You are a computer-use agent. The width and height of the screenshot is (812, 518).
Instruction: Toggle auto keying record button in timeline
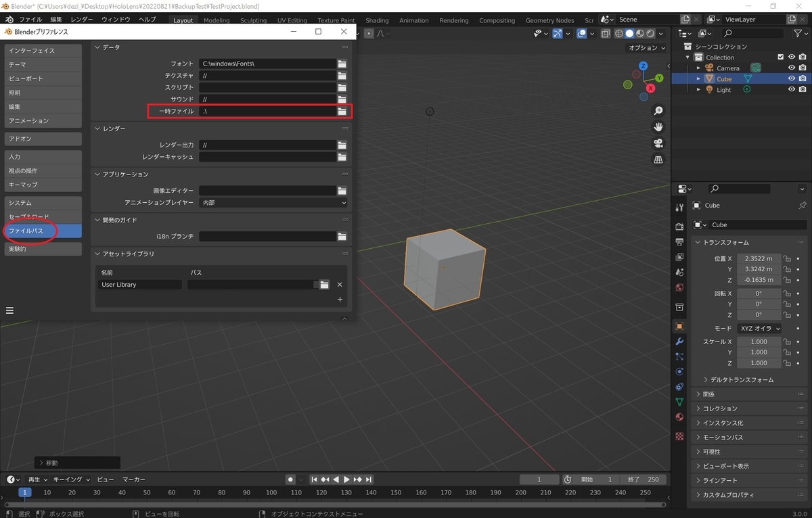(x=290, y=479)
